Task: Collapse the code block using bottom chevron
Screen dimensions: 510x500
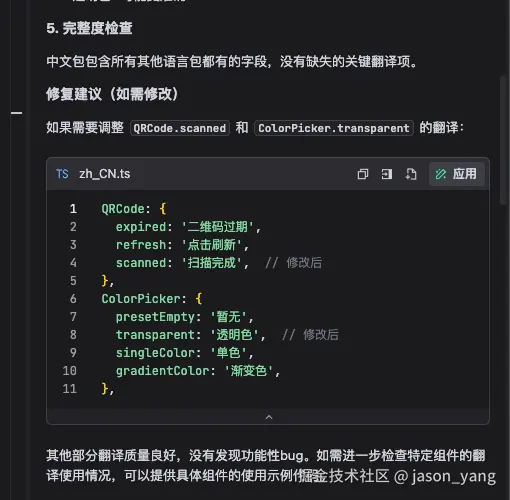Action: [x=269, y=417]
